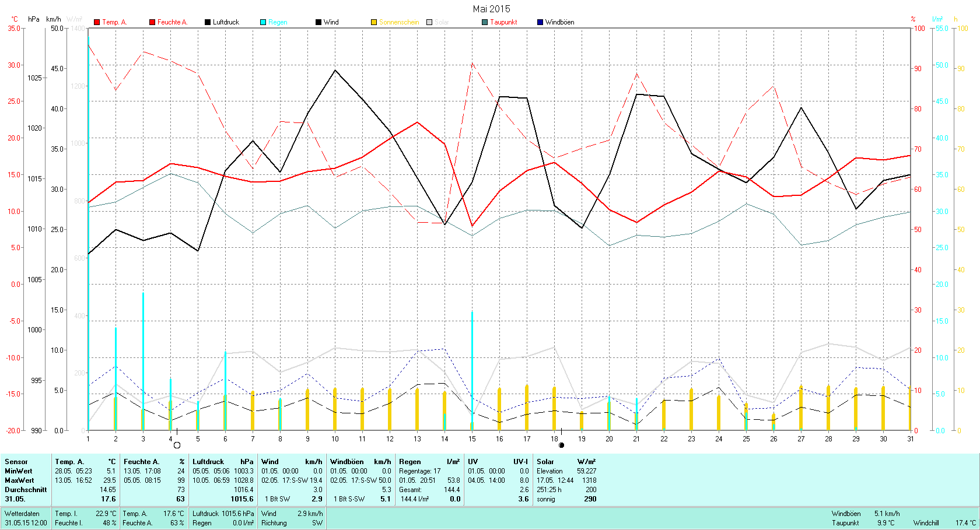Click the red Temp. A. legend swatch

coord(97,22)
